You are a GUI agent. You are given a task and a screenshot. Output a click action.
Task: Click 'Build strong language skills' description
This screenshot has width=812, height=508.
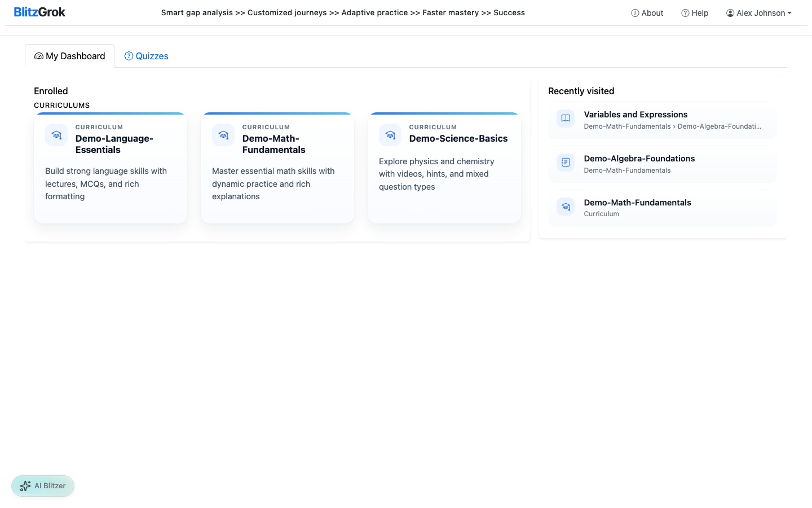pyautogui.click(x=106, y=184)
